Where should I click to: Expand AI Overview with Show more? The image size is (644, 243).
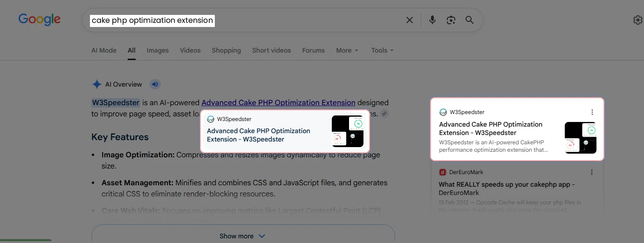pyautogui.click(x=243, y=236)
